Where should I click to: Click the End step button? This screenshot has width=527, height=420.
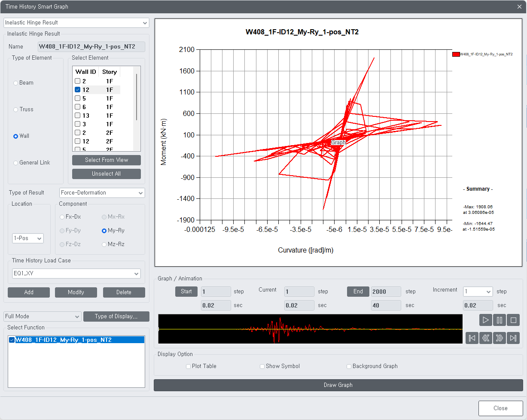[358, 292]
